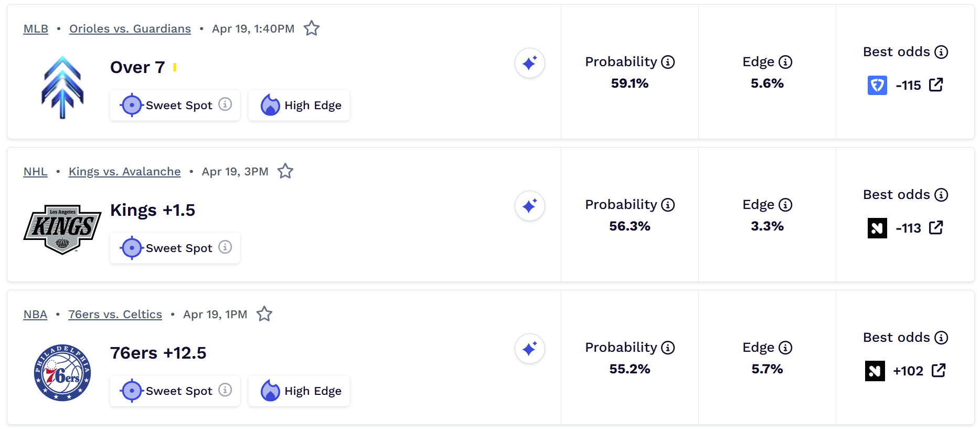Click the Los Angeles Kings logo

point(62,229)
